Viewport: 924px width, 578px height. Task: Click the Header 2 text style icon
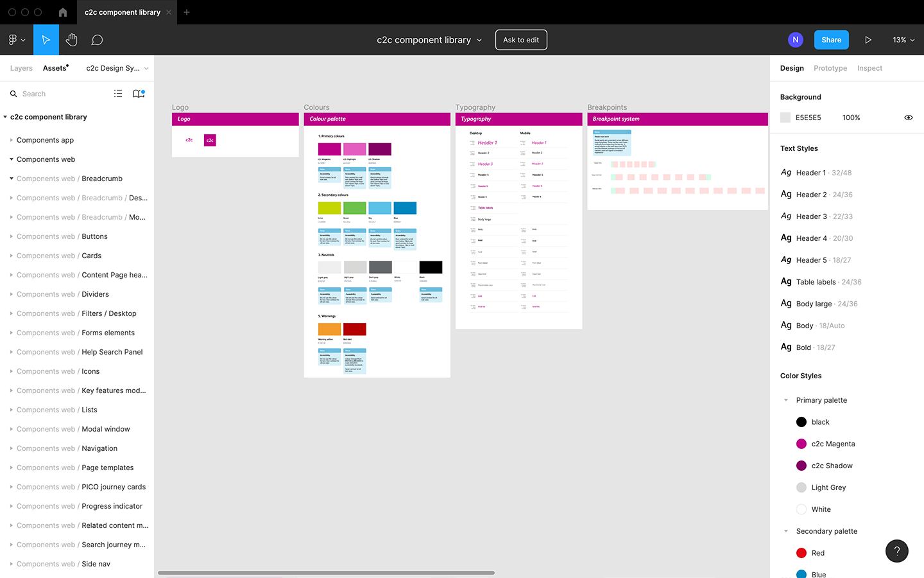point(786,195)
